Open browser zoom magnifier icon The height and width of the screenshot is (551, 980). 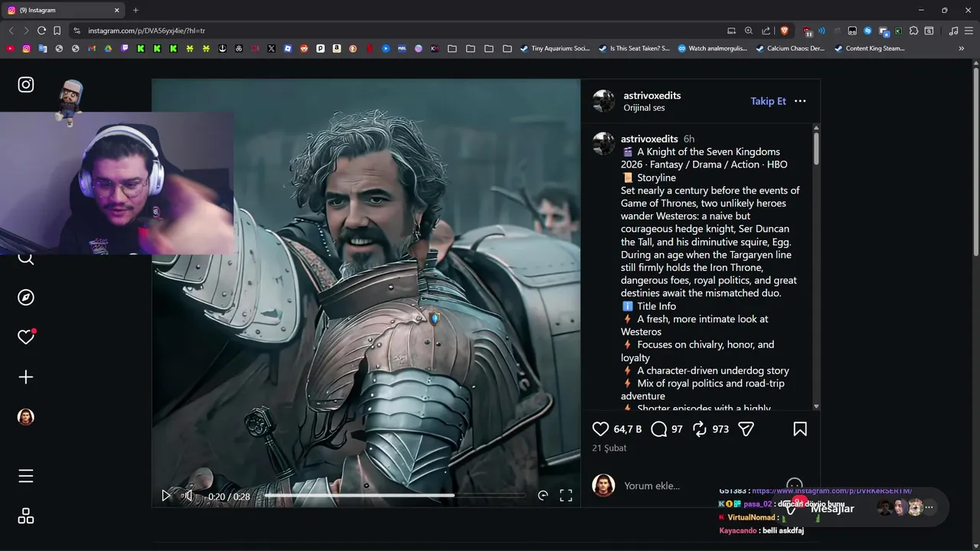point(749,31)
